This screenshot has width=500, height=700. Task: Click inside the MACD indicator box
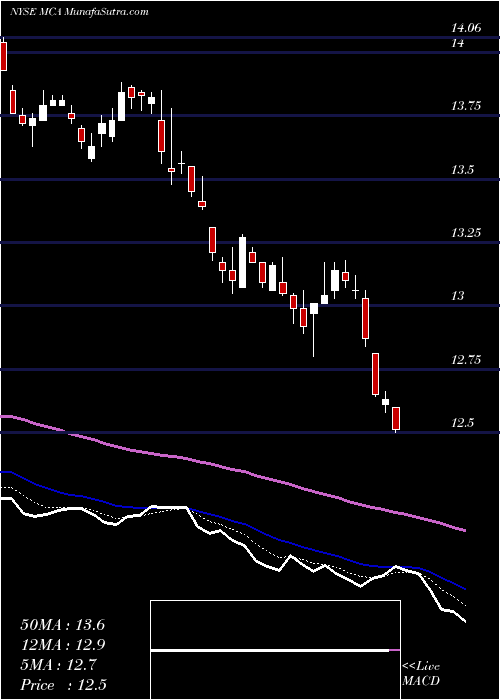[275, 650]
